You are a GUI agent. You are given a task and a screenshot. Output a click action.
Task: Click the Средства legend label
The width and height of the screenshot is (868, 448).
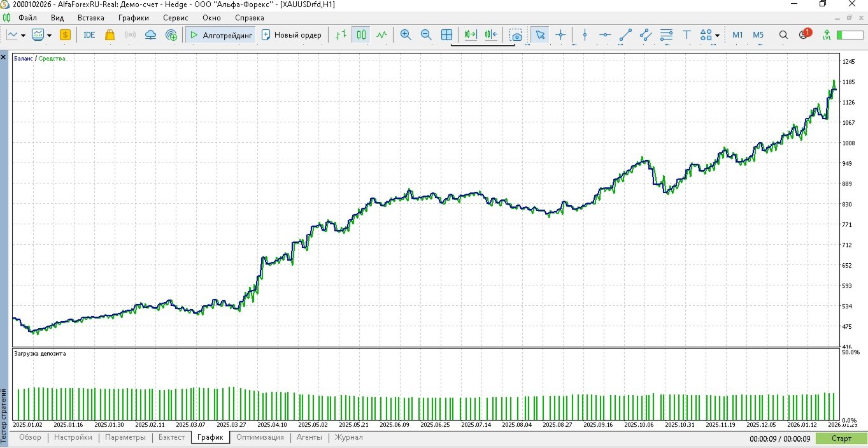(52, 59)
